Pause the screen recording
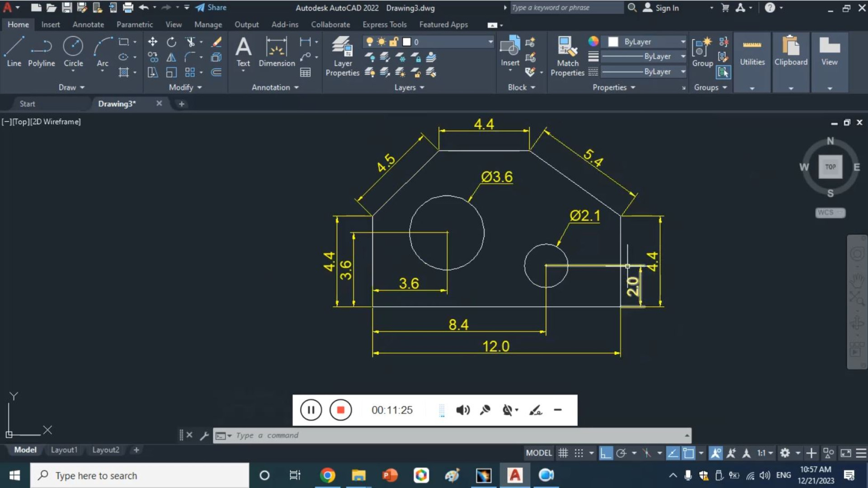The height and width of the screenshot is (488, 868). click(311, 410)
